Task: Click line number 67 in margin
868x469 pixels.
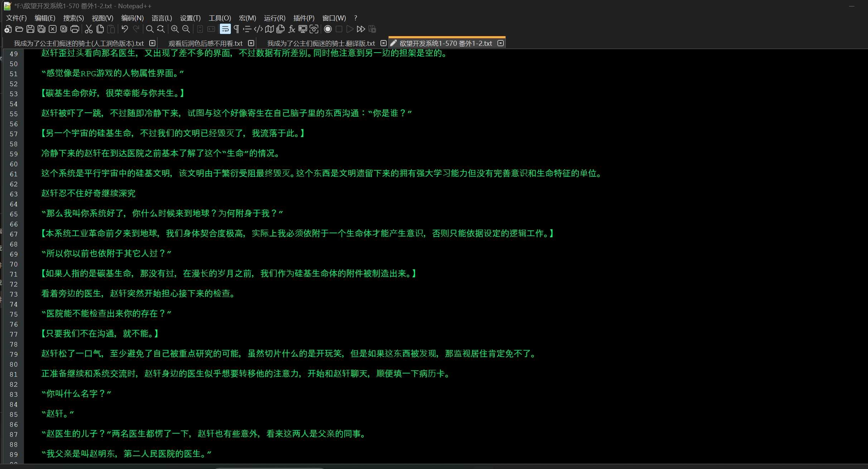Action: click(14, 234)
